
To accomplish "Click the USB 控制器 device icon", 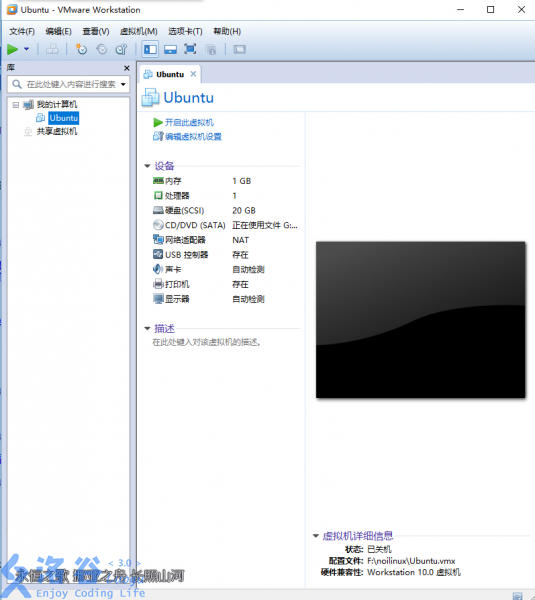I will coord(158,254).
